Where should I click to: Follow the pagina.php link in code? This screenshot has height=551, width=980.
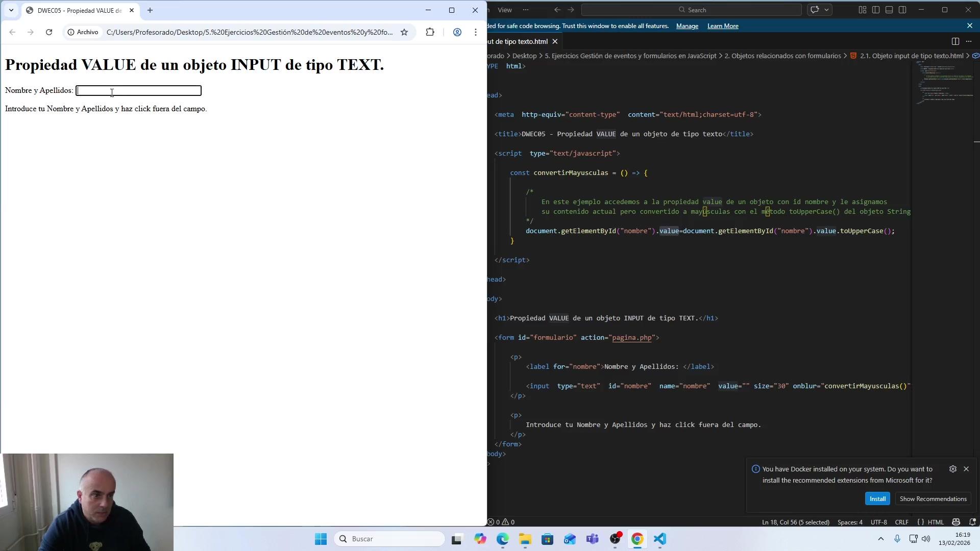pyautogui.click(x=632, y=338)
